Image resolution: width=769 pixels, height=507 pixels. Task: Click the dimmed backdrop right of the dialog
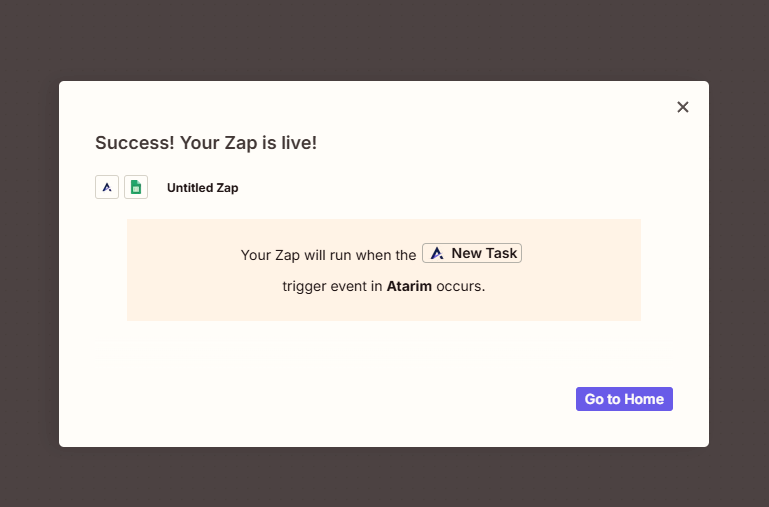coord(739,260)
